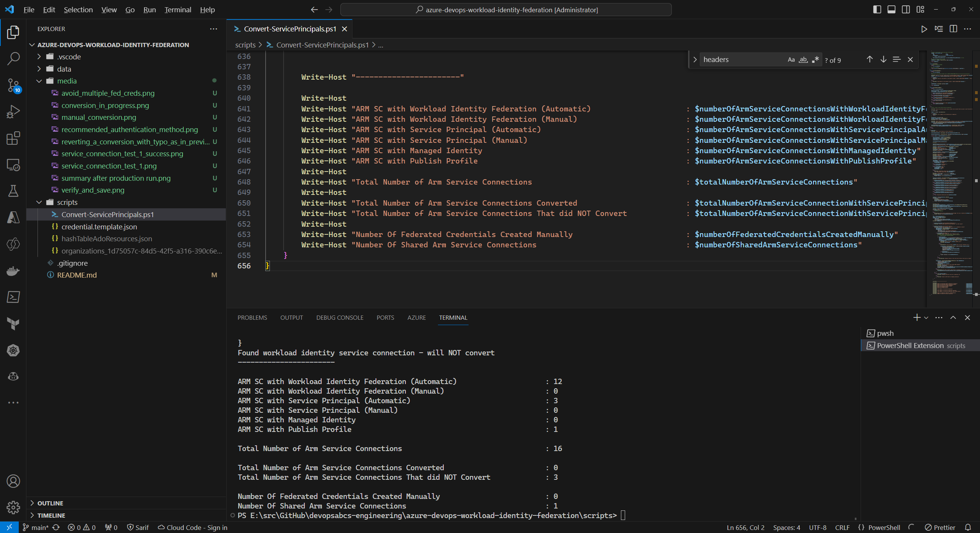
Task: Select the main* branch indicator
Action: coord(36,527)
